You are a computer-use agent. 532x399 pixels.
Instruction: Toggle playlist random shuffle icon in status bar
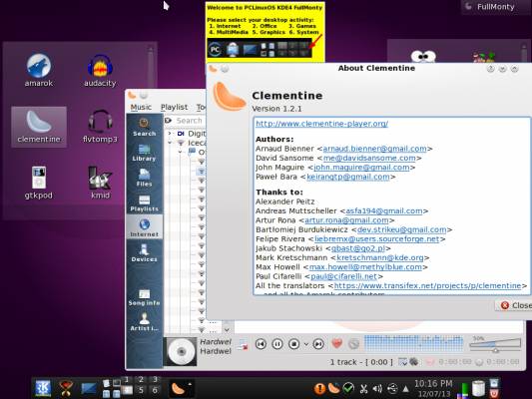point(413,362)
